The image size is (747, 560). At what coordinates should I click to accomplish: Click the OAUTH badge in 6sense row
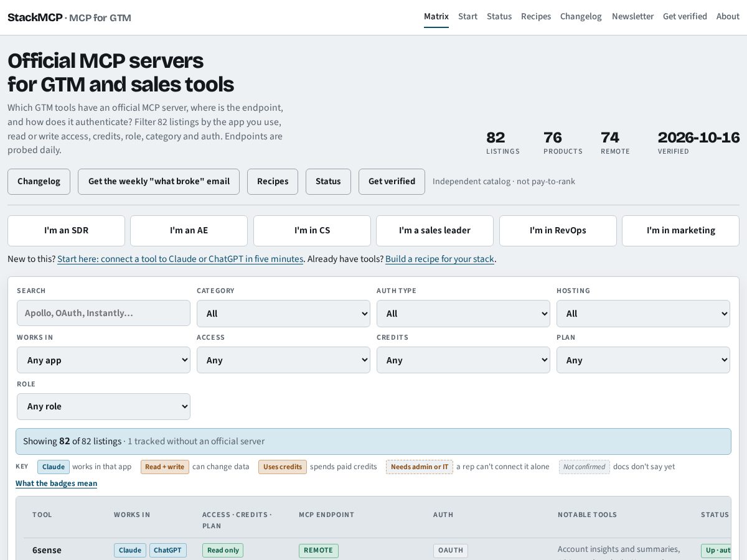tap(451, 551)
